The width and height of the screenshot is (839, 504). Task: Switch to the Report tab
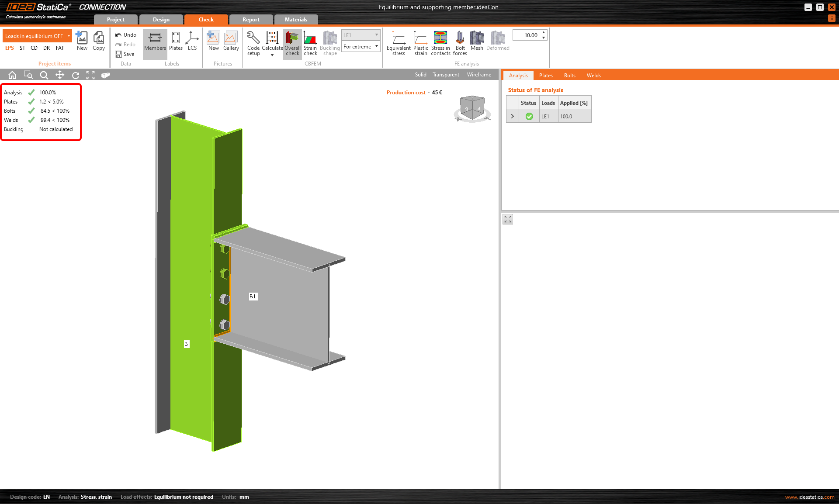point(251,20)
